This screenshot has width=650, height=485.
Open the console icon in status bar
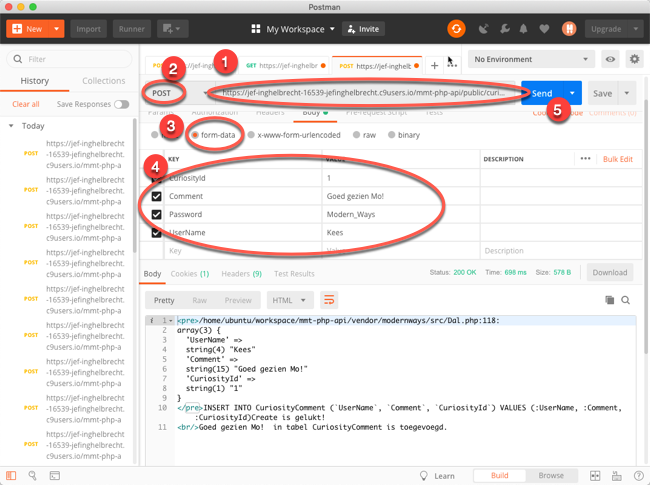tap(55, 475)
